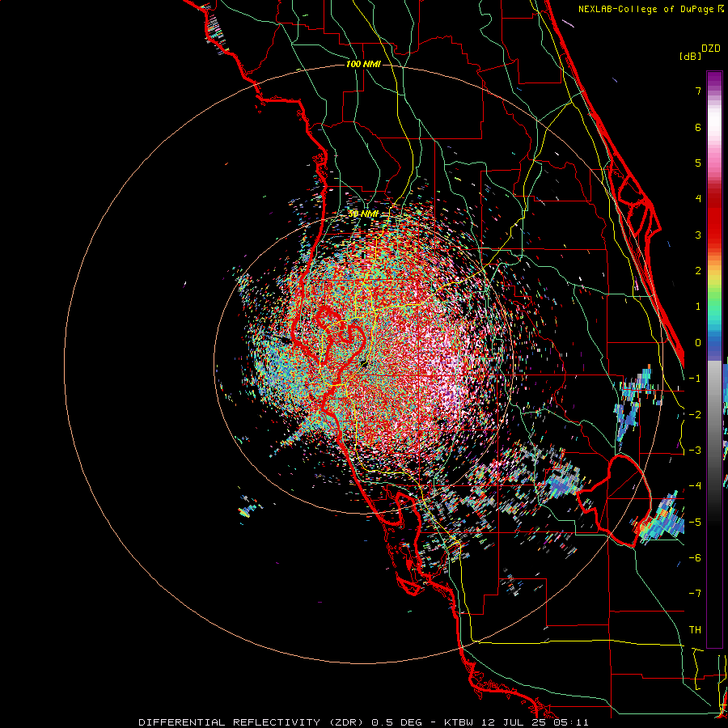This screenshot has width=728, height=728.
Task: Click the [dB] units label
Action: tap(691, 56)
